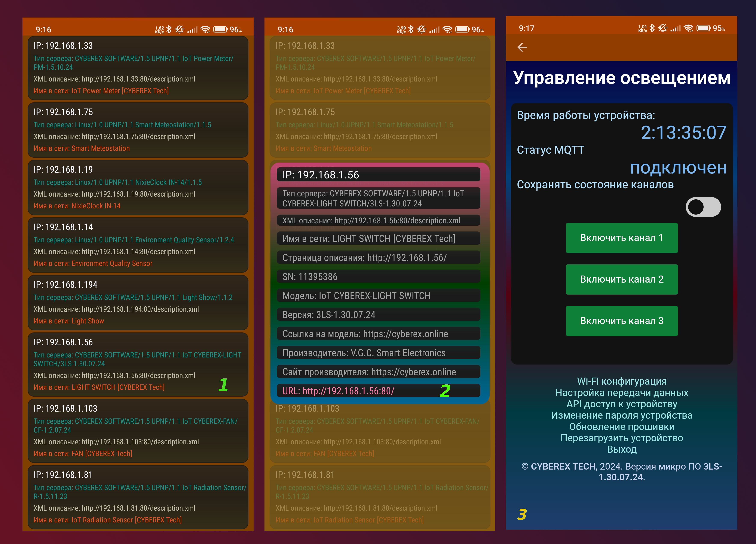This screenshot has width=756, height=544.
Task: Tap the muted bell icon in the second screen's status bar
Action: [x=422, y=29]
